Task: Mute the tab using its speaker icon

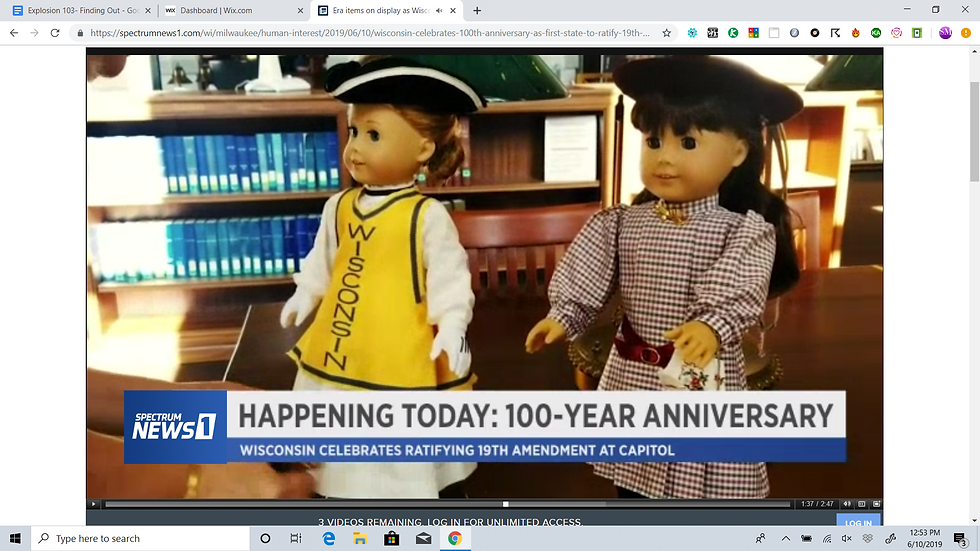Action: tap(439, 11)
